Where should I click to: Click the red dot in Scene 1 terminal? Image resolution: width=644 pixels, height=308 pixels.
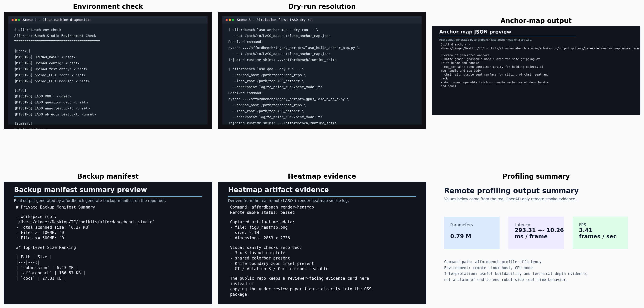(x=13, y=20)
